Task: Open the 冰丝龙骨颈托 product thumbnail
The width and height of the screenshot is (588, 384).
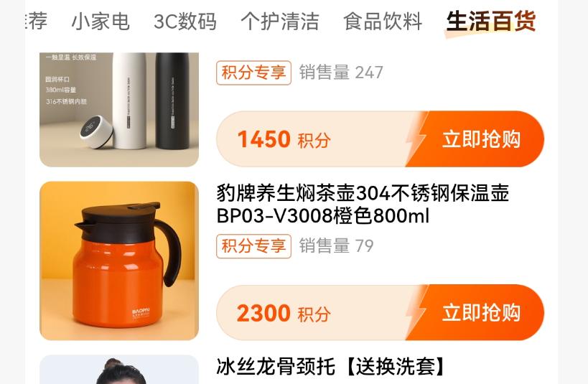Action: [x=119, y=370]
